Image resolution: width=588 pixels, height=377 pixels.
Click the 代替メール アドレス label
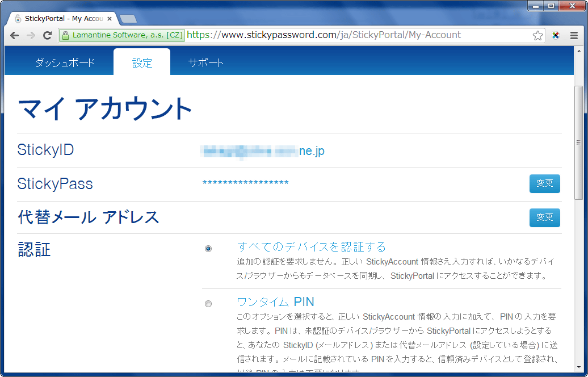[x=89, y=217]
